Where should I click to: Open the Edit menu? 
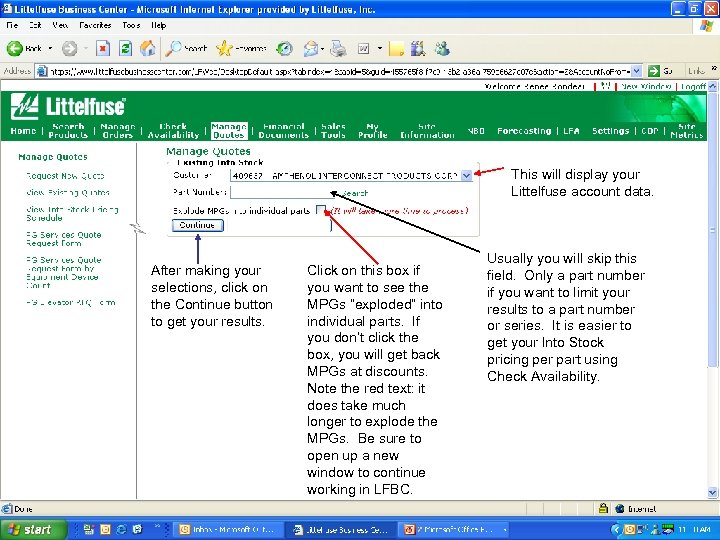[x=35, y=25]
